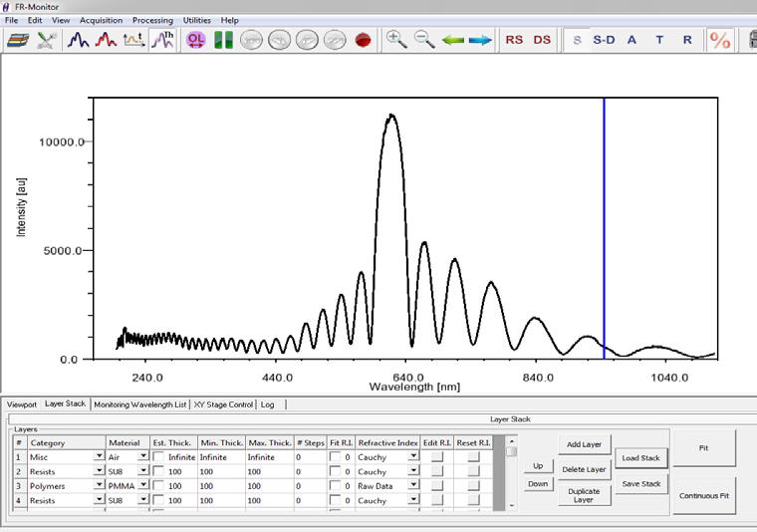Toggle Est. Thick. checkbox for Air layer
This screenshot has width=757, height=532.
pyautogui.click(x=157, y=456)
